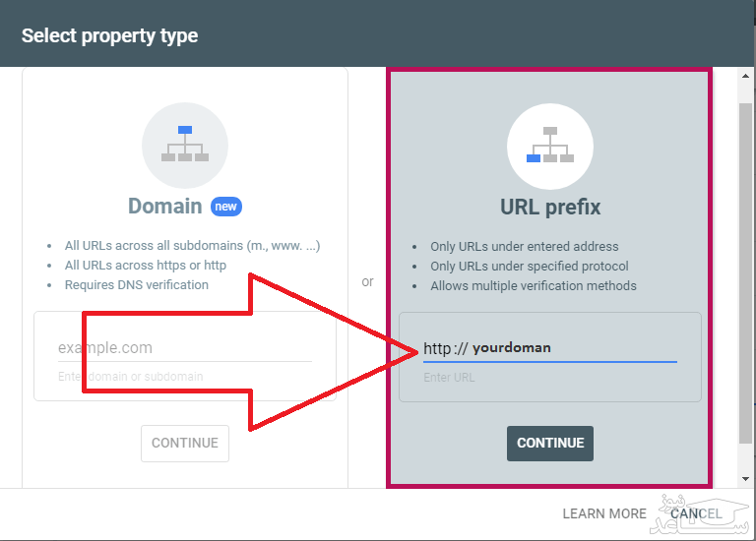Click "Requires DNS verification" bullet text

pos(137,285)
